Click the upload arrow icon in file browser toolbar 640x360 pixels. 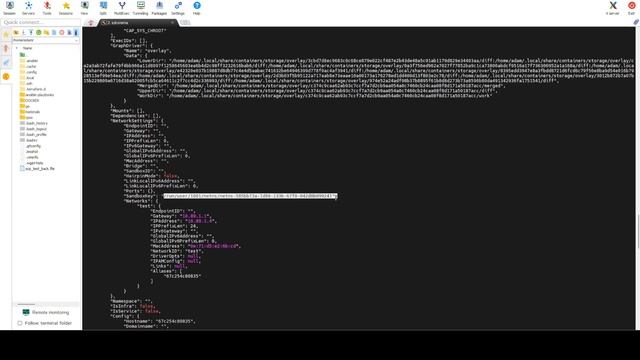pos(31,32)
